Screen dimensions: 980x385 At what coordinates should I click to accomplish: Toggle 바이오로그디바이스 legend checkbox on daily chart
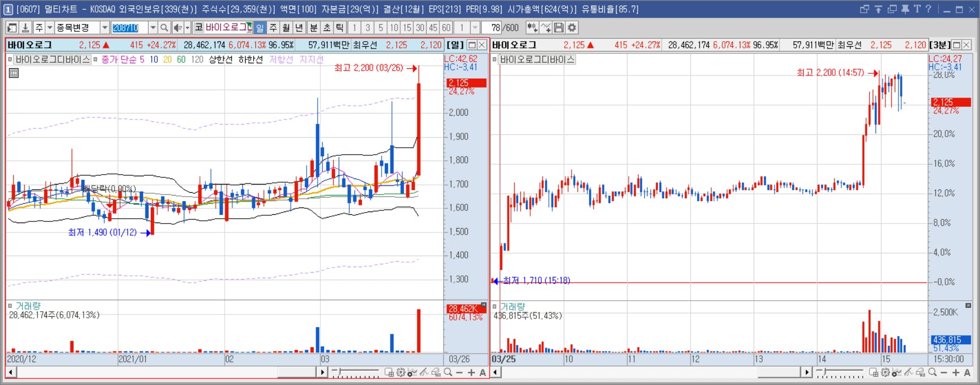(x=10, y=59)
